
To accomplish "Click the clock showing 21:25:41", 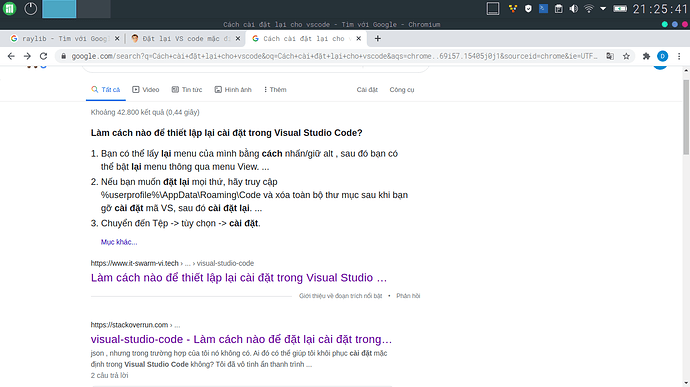I will 660,9.
